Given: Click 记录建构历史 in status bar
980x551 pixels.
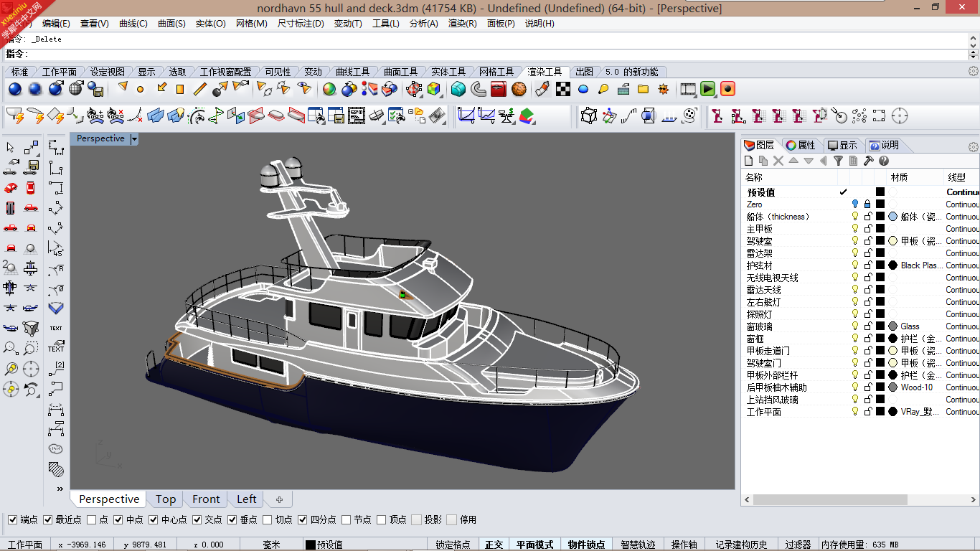Looking at the screenshot, I should [x=741, y=545].
